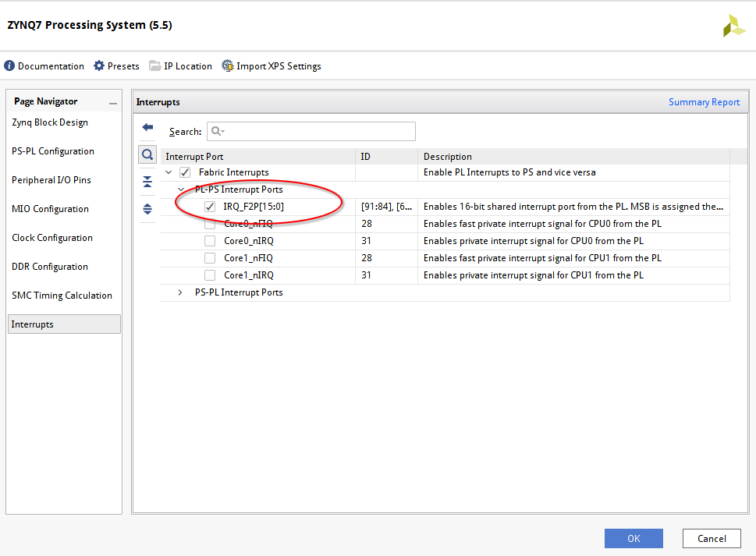The image size is (756, 556).
Task: Open Clock Configuration page
Action: (x=52, y=238)
